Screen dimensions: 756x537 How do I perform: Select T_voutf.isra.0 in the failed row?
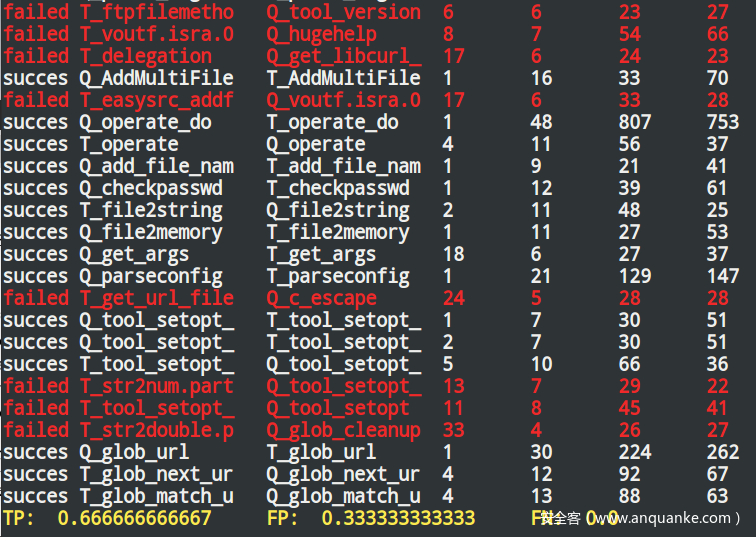tap(157, 34)
